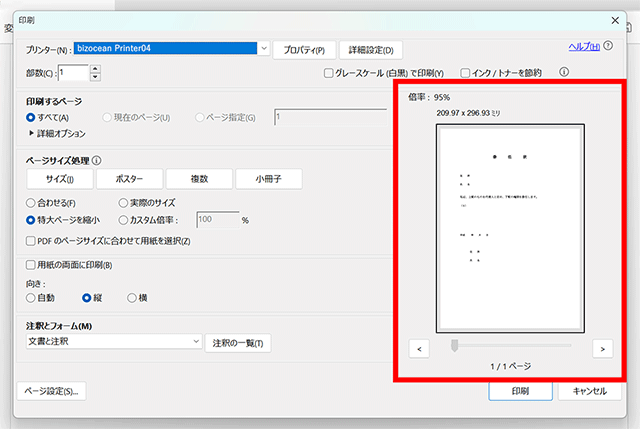The width and height of the screenshot is (640, 429).
Task: Select 現在のページ radio button
Action: point(107,118)
